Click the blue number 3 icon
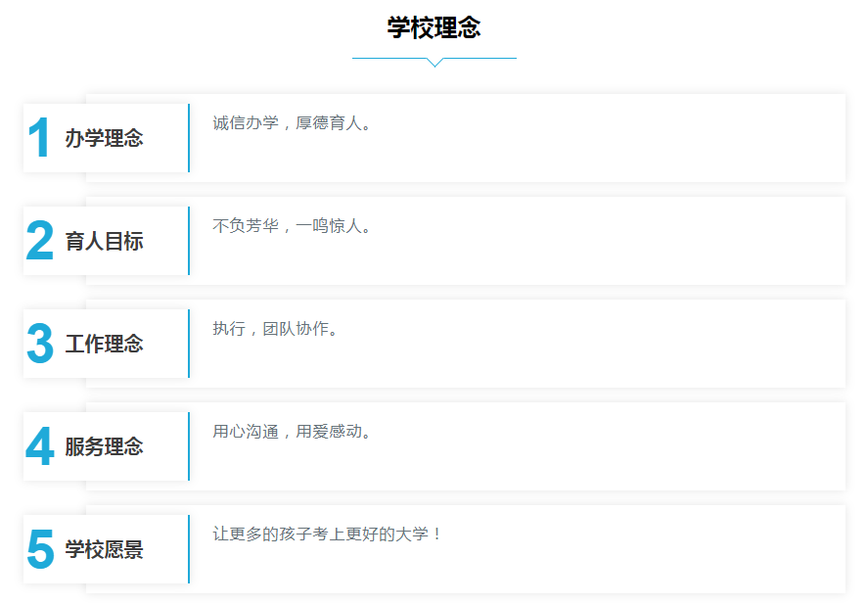The image size is (868, 604). pyautogui.click(x=40, y=344)
